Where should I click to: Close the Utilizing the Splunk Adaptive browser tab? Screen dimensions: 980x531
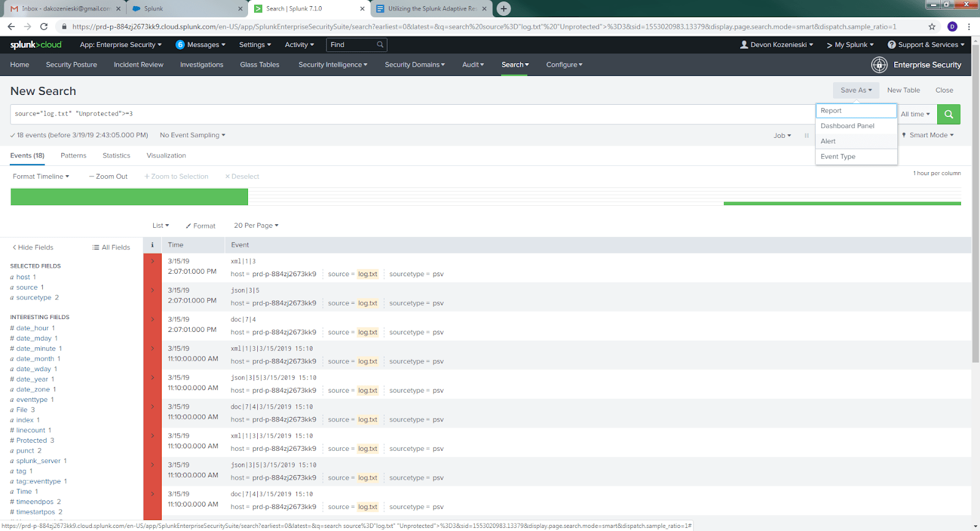coord(484,9)
